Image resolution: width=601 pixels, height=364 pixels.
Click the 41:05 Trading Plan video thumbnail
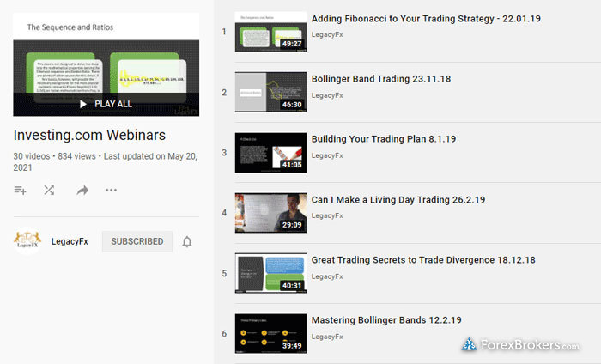click(270, 153)
